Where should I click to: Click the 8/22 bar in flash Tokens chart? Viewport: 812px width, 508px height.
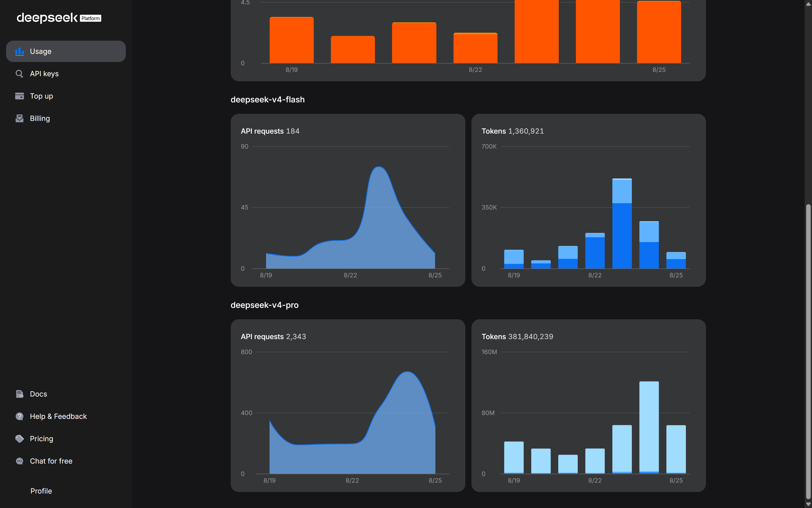click(595, 251)
